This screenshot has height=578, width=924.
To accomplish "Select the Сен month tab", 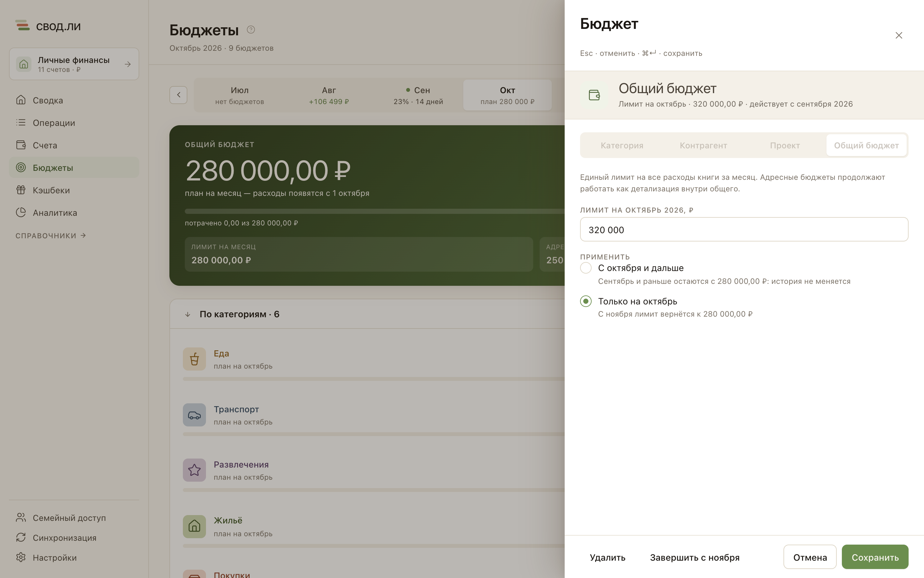I will 418,95.
